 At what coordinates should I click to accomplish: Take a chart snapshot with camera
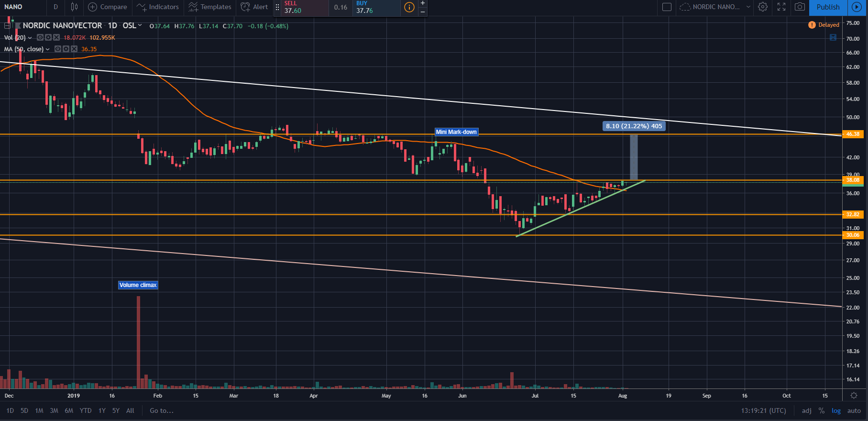[x=800, y=7]
